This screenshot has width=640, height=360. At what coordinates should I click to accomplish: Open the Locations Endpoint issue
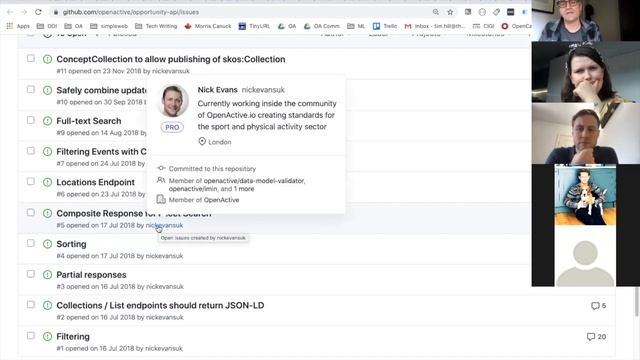[96, 182]
